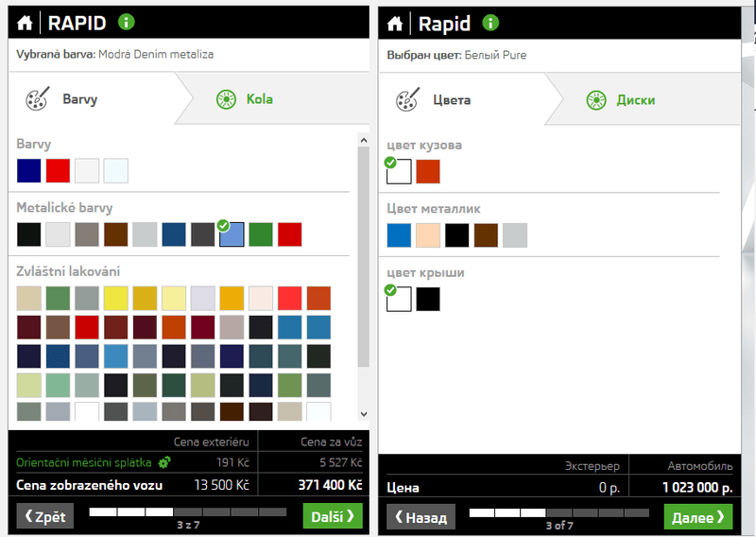
Task: Select the white swatch under Barvy
Action: point(87,171)
